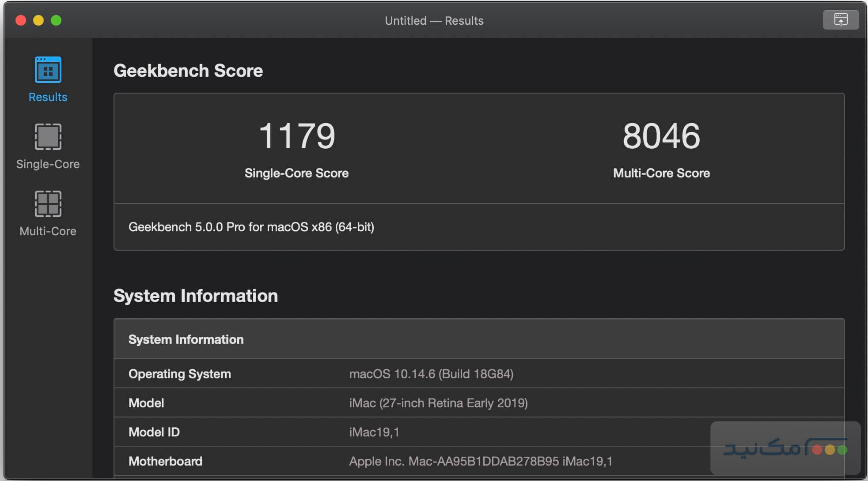
Task: Click the Multi-Core Score value 8046
Action: [x=660, y=136]
